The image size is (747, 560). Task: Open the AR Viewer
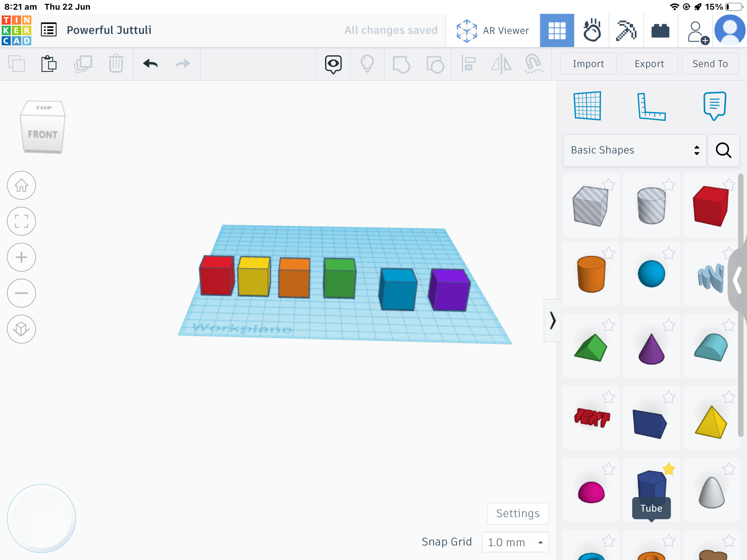tap(492, 30)
